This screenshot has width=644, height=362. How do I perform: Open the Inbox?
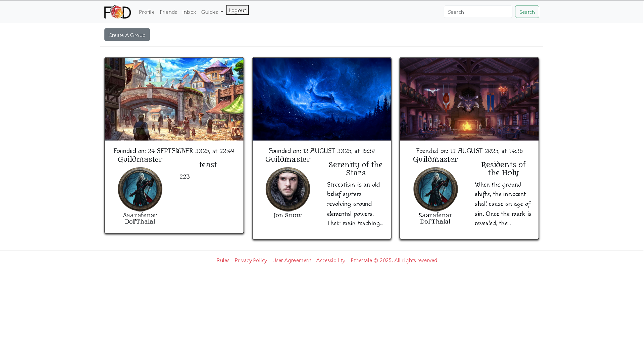189,12
